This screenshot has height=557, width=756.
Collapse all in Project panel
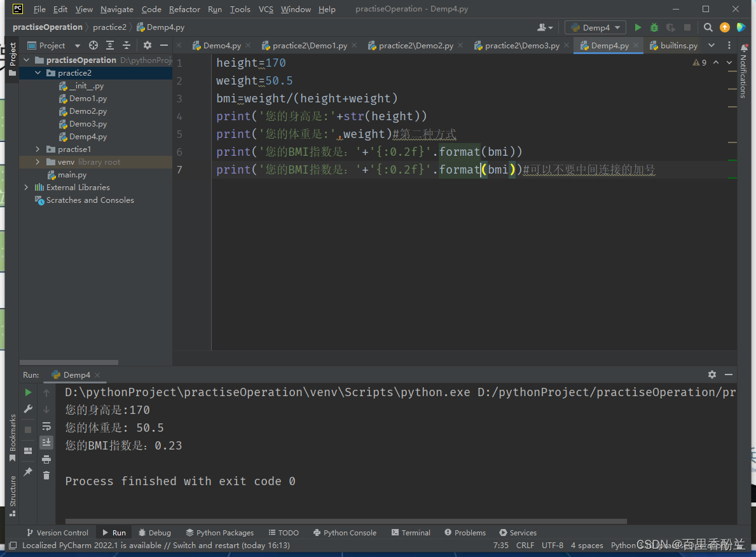click(x=127, y=45)
